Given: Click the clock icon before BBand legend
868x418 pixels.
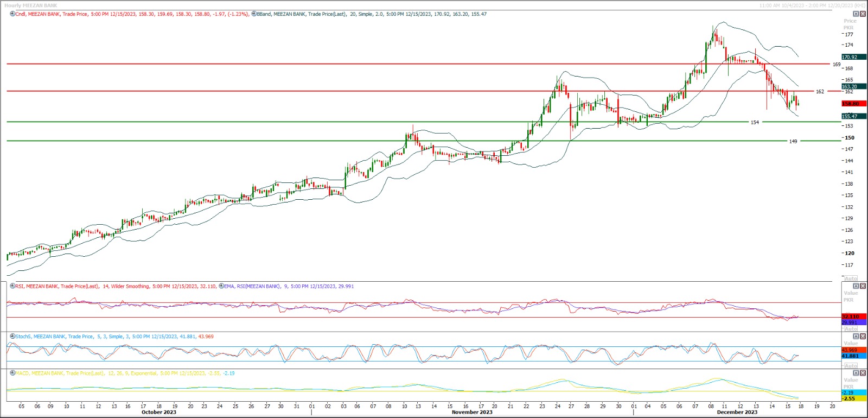Looking at the screenshot, I should pos(254,14).
